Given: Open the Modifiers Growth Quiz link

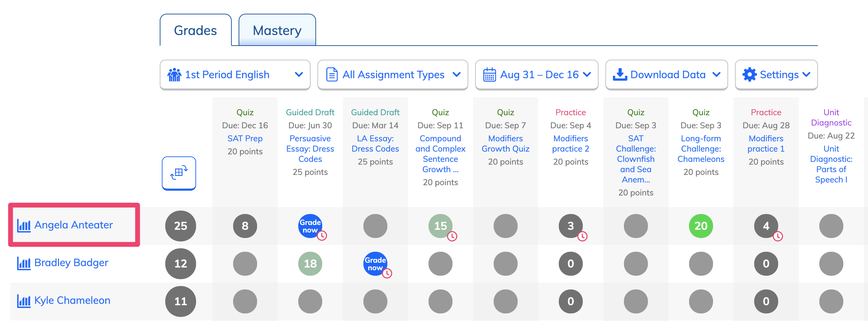Looking at the screenshot, I should 506,144.
